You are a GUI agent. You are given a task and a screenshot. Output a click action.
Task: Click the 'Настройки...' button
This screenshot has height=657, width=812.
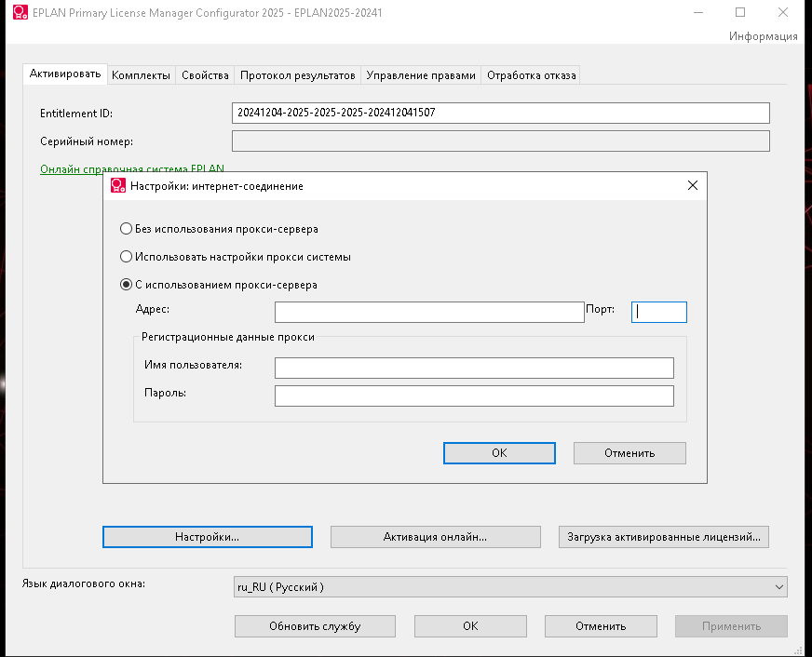(x=207, y=537)
